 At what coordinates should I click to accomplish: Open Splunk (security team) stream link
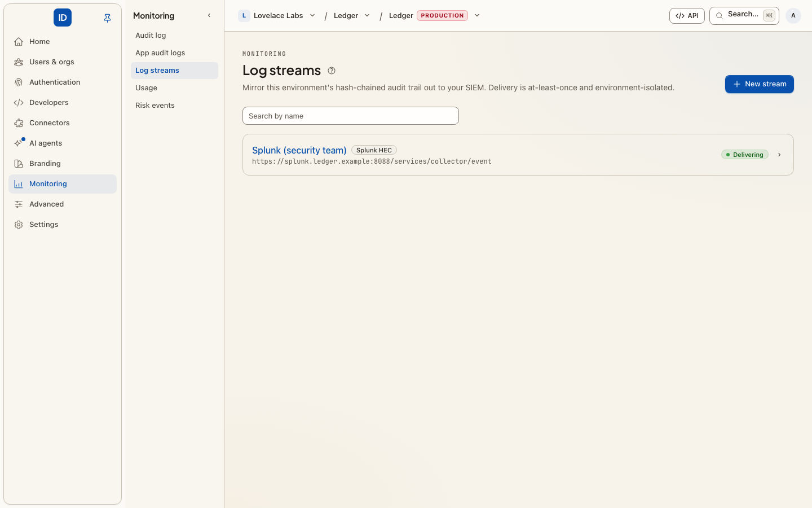(299, 150)
